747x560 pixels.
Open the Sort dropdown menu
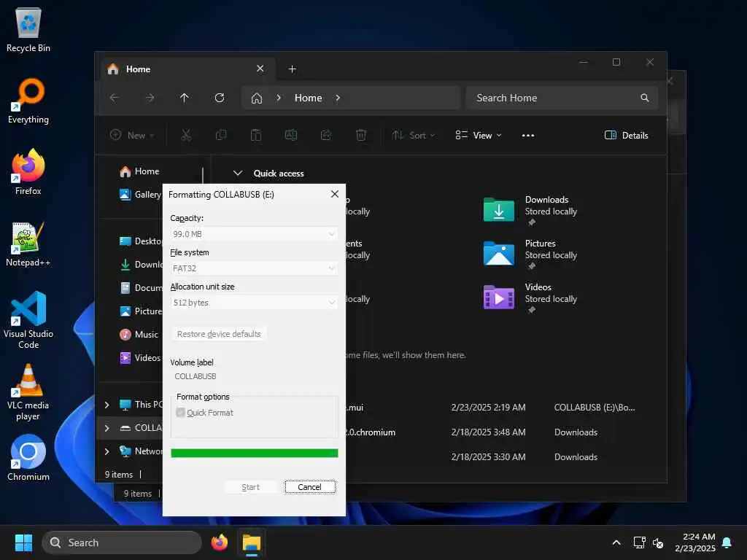413,135
